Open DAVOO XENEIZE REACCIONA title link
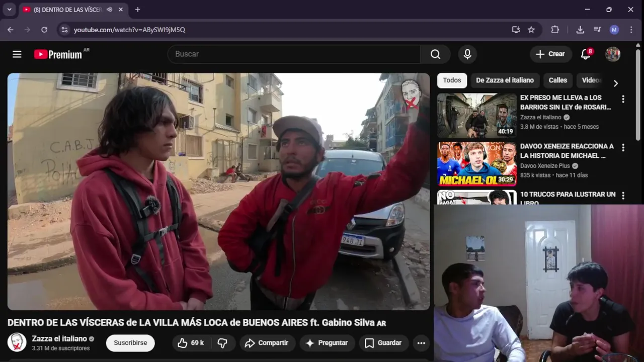The image size is (644, 362). pyautogui.click(x=567, y=151)
